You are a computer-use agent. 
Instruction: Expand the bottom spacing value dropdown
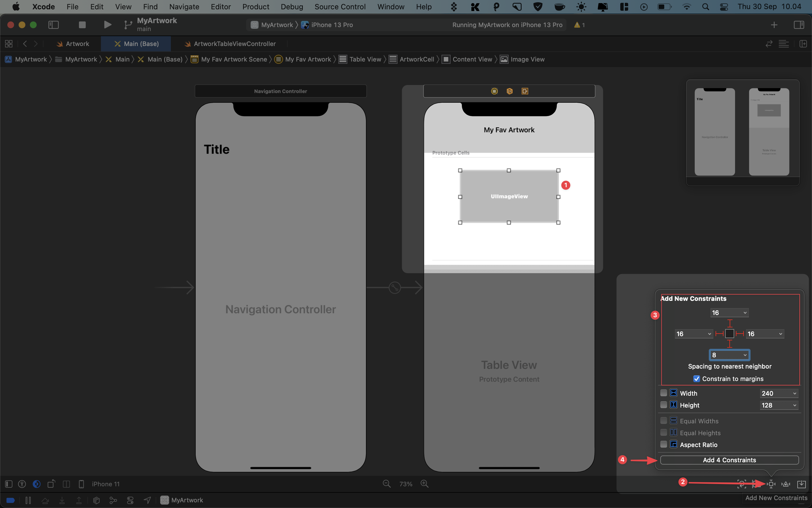(745, 355)
